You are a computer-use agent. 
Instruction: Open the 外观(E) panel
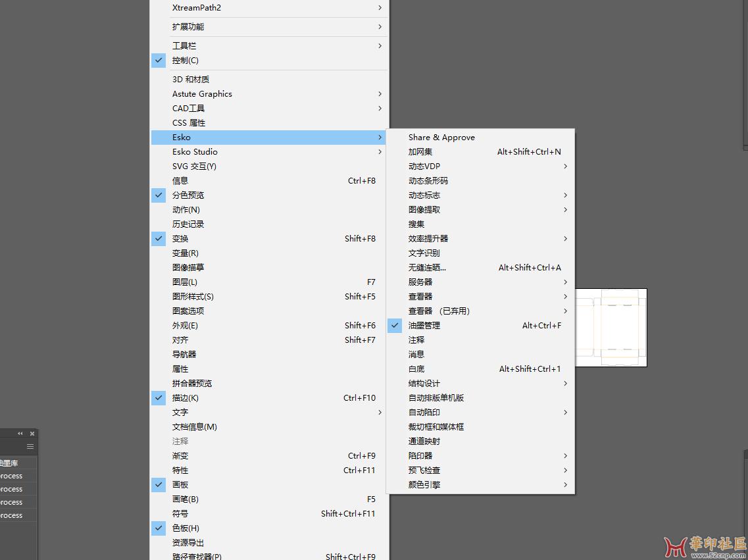270,325
